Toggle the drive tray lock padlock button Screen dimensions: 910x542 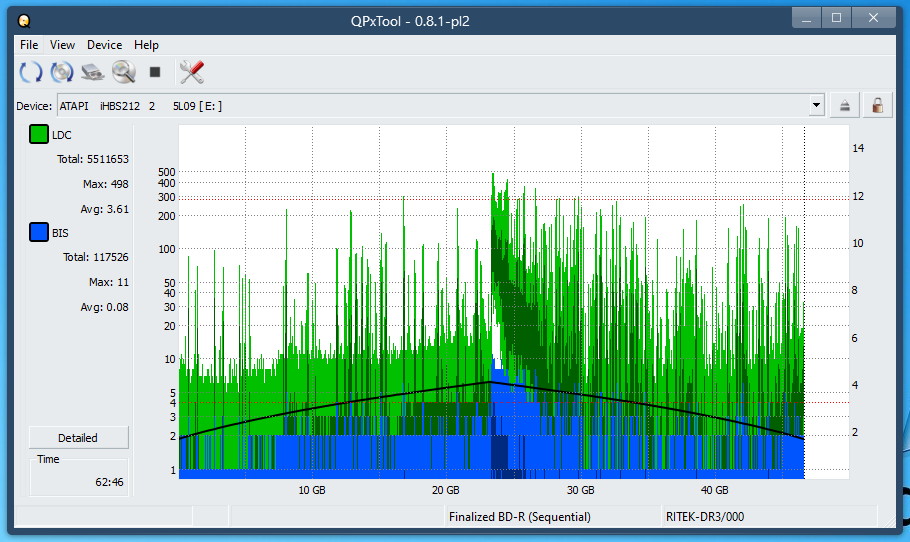coord(877,105)
